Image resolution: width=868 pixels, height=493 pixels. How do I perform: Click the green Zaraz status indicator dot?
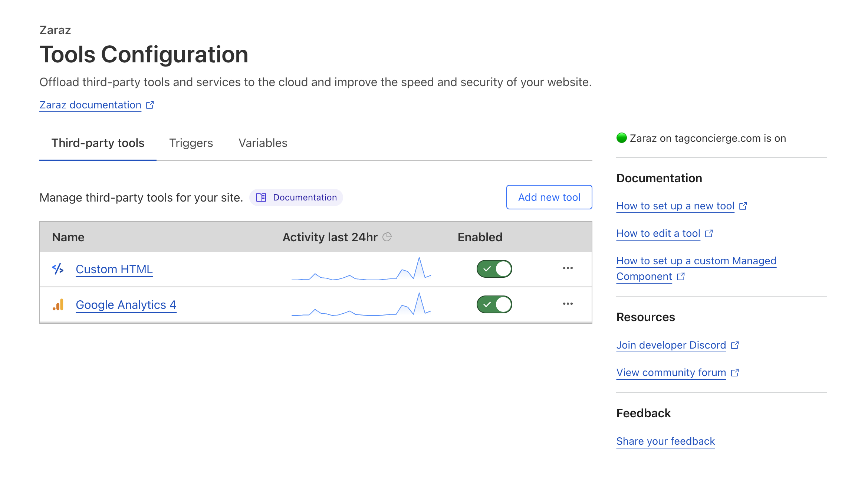click(x=622, y=138)
